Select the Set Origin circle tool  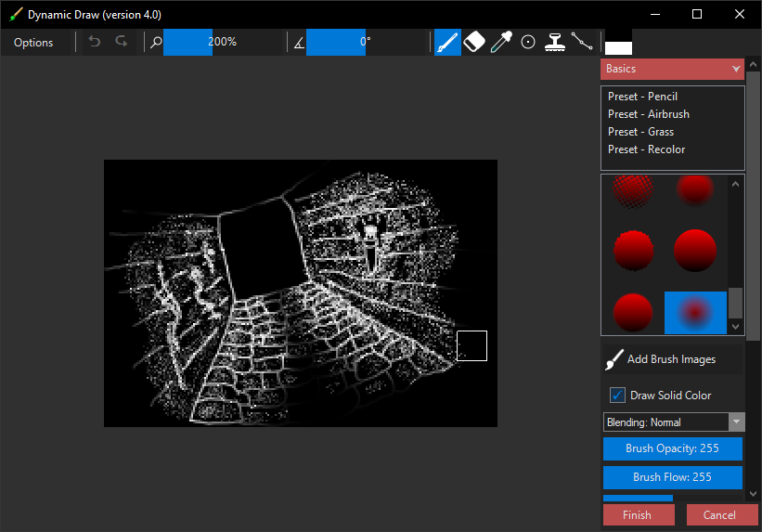[528, 43]
